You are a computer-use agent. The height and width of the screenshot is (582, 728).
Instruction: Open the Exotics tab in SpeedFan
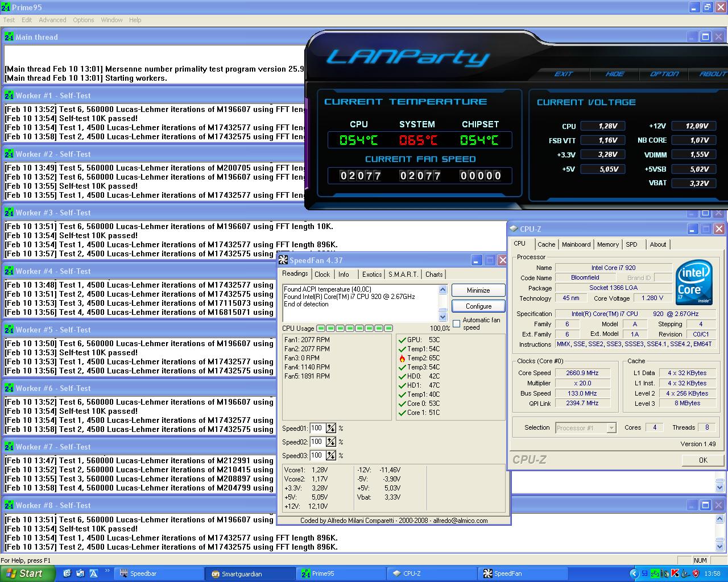click(372, 275)
